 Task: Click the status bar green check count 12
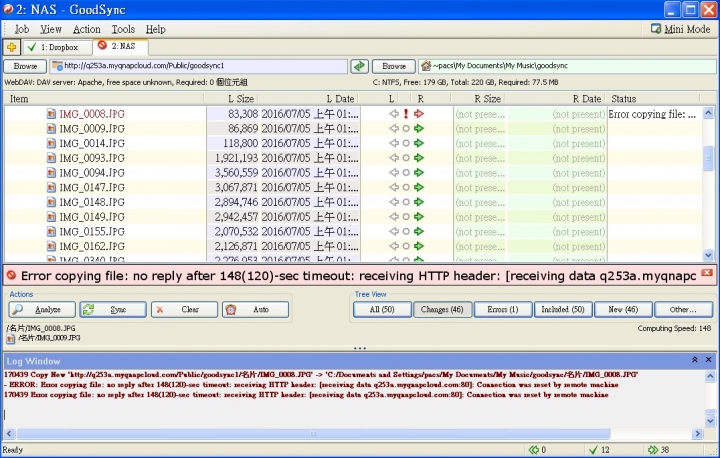pos(599,450)
